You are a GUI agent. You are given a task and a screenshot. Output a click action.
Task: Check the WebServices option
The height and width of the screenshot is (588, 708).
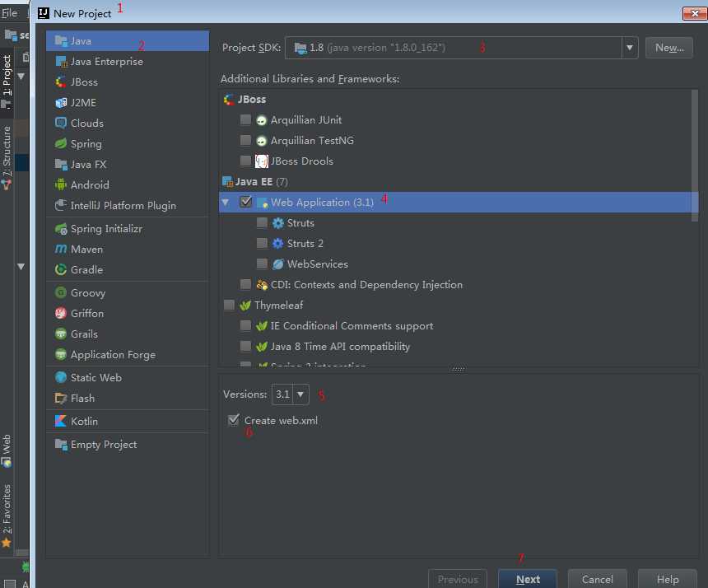[262, 264]
